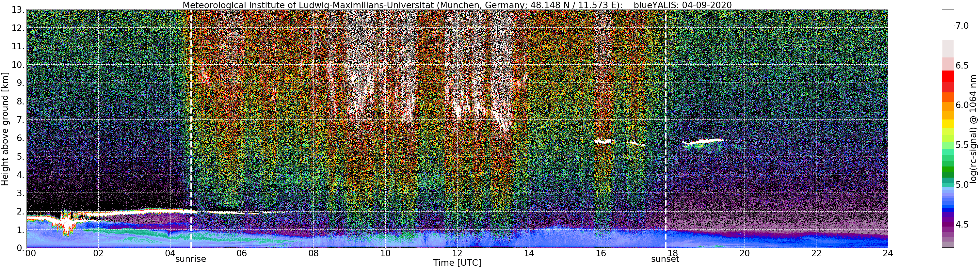Click the '4.' height tick label
The width and height of the screenshot is (980, 269).
coord(20,175)
